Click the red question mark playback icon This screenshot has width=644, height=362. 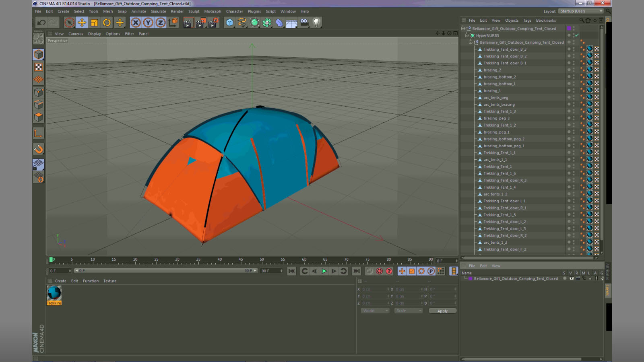(389, 271)
